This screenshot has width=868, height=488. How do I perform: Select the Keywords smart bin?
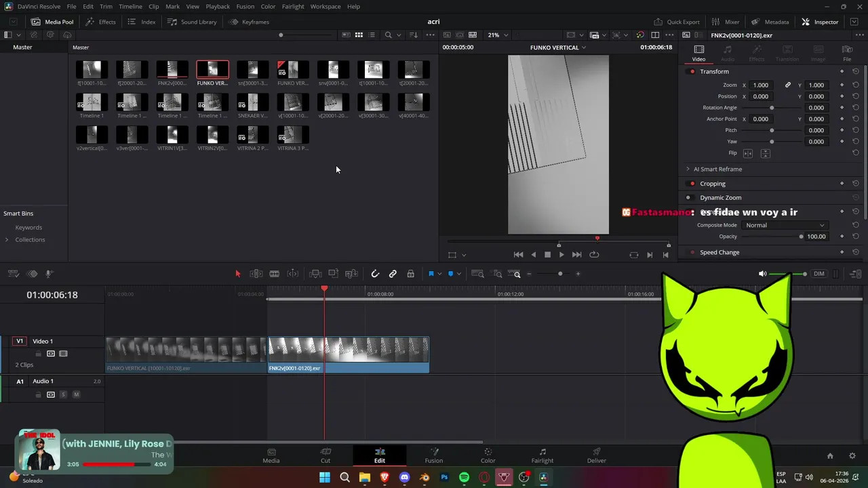point(28,228)
